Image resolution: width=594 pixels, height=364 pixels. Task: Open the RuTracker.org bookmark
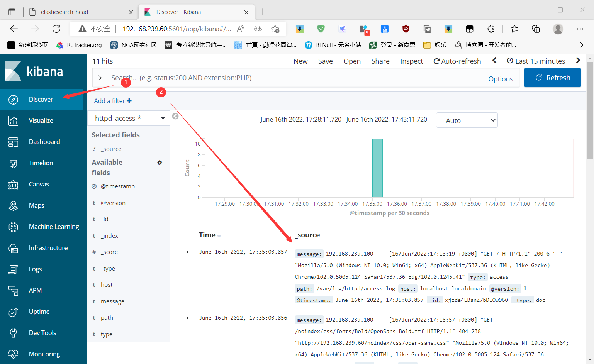(79, 45)
